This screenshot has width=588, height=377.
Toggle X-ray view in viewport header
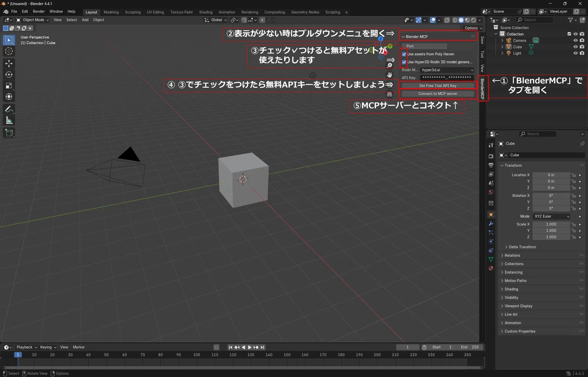[x=447, y=20]
